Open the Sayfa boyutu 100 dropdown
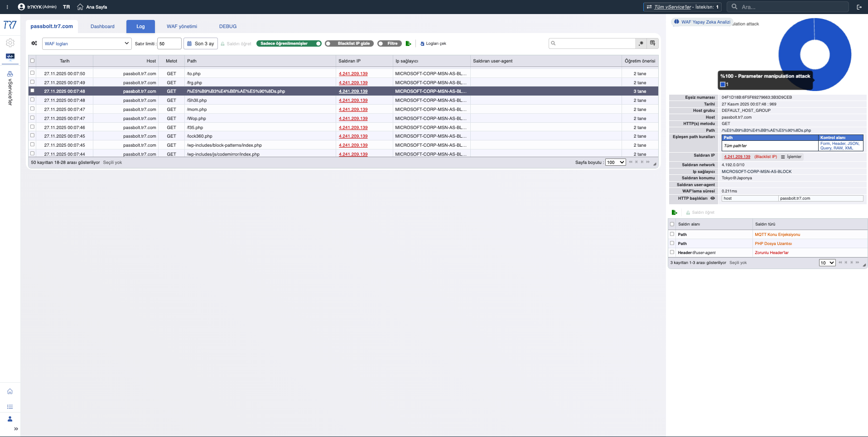868x437 pixels. (x=616, y=162)
